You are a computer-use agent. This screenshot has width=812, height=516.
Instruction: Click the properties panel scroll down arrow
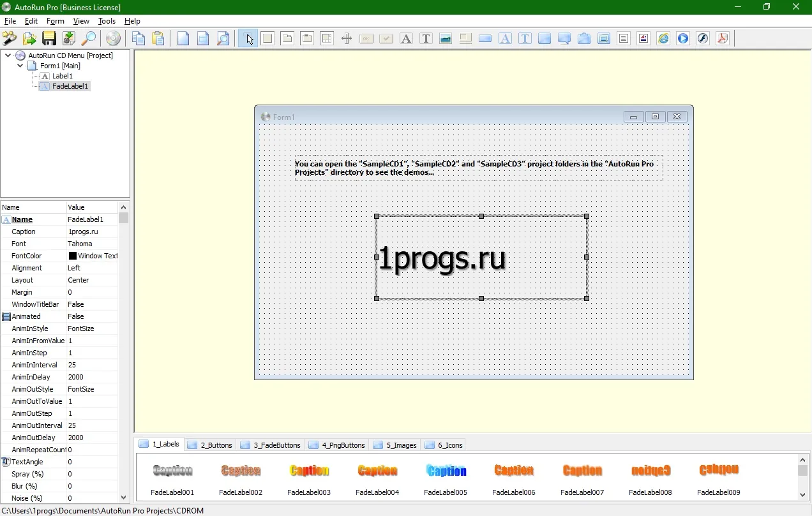tap(124, 498)
